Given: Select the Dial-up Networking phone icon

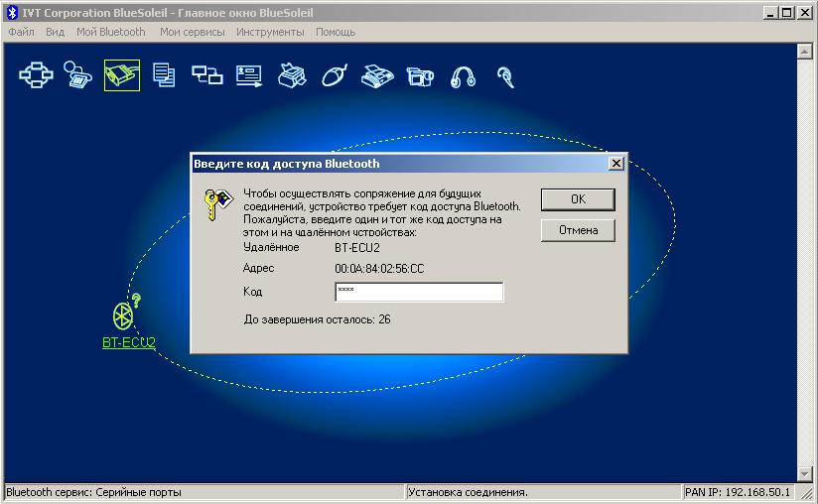Looking at the screenshot, I should (77, 75).
